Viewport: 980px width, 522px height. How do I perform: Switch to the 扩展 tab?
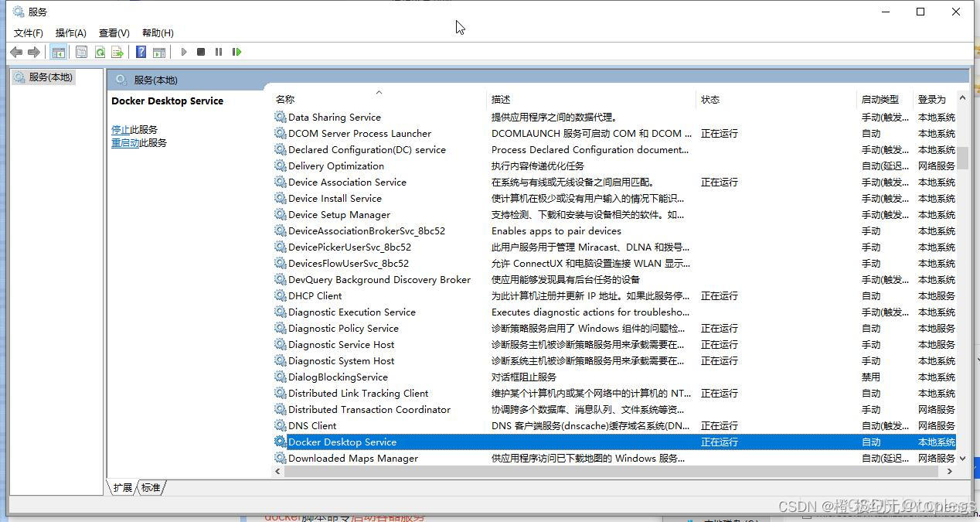[122, 487]
